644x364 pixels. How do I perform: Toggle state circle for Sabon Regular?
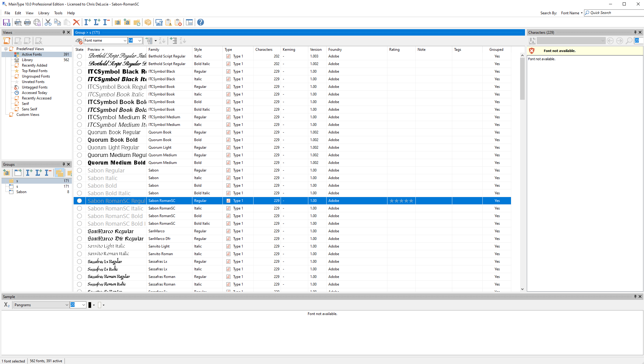tap(79, 170)
